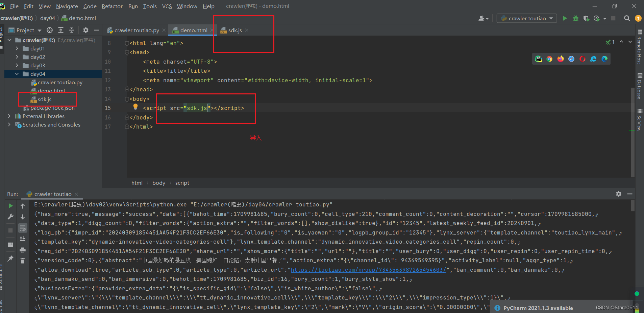Screen dimensions: 644x313
Task: Expand the day01 folder
Action: click(x=17, y=48)
